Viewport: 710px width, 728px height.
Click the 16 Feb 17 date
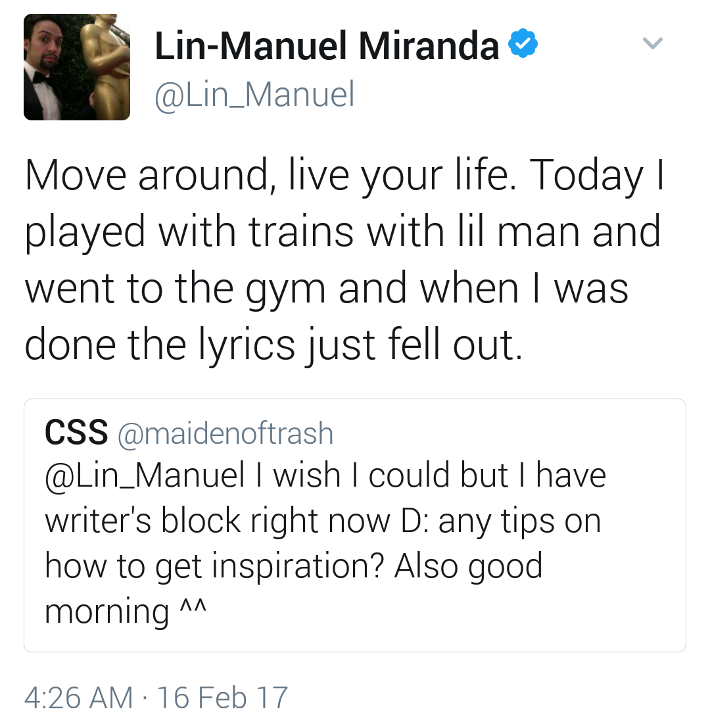[x=223, y=697]
